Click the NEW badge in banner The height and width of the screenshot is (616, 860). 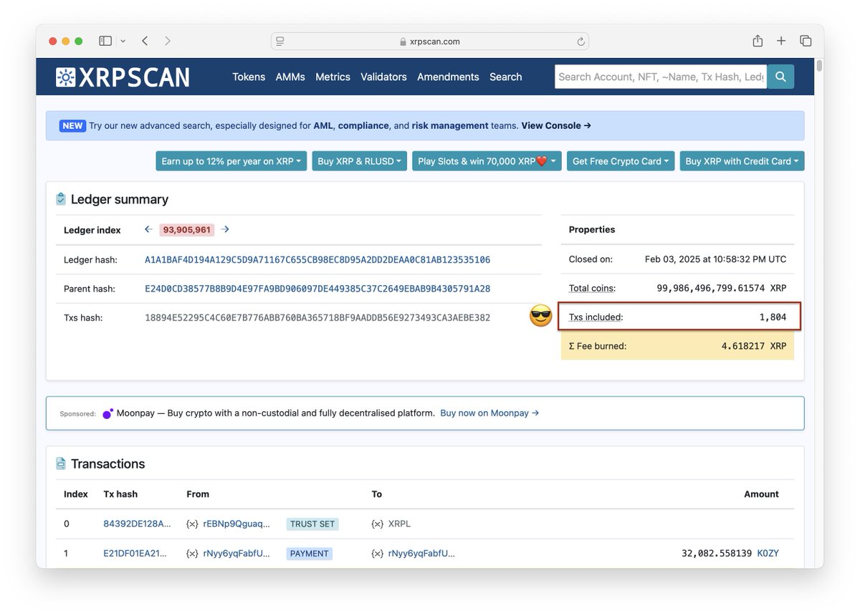pos(72,125)
